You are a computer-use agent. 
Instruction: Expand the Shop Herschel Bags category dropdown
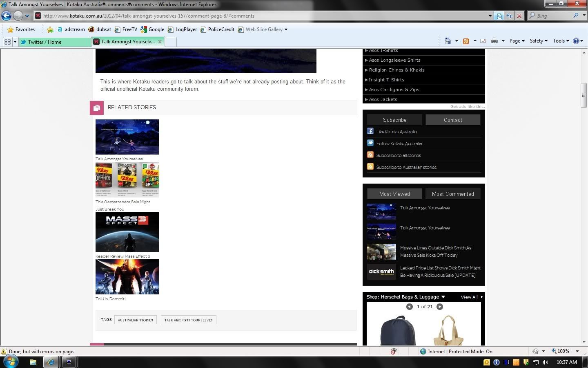pyautogui.click(x=443, y=297)
